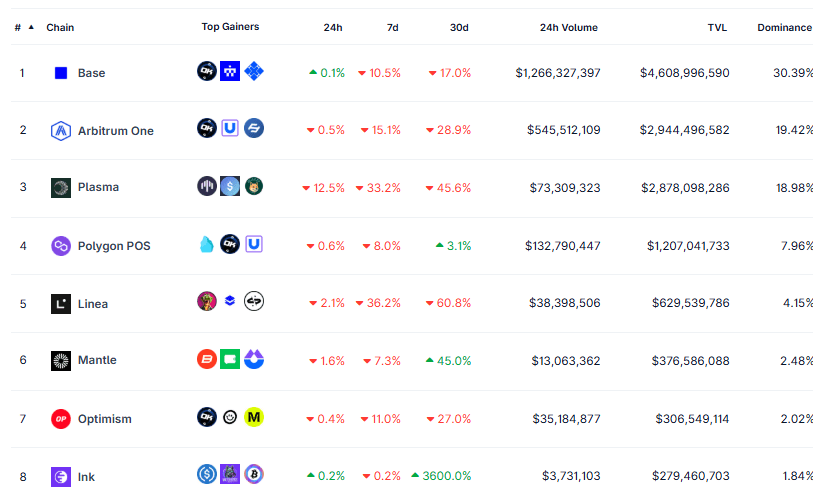829x502 pixels.
Task: Click the Dominance column header
Action: pyautogui.click(x=784, y=28)
